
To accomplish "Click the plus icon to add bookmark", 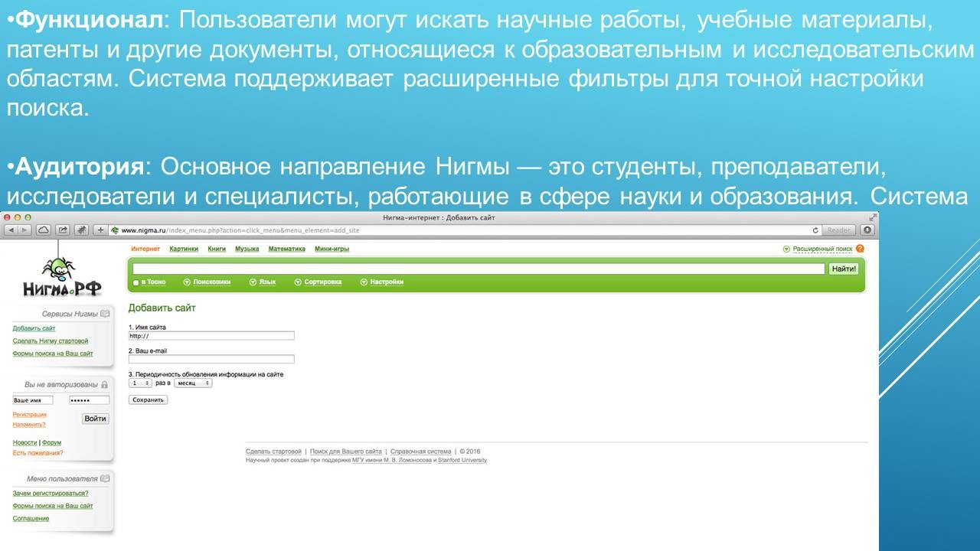I will (x=100, y=230).
